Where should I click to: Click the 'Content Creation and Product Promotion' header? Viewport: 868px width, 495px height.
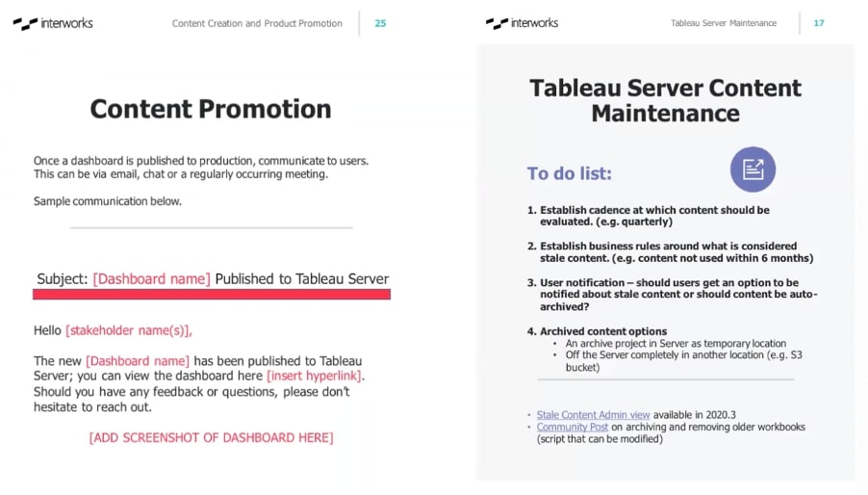pyautogui.click(x=257, y=23)
